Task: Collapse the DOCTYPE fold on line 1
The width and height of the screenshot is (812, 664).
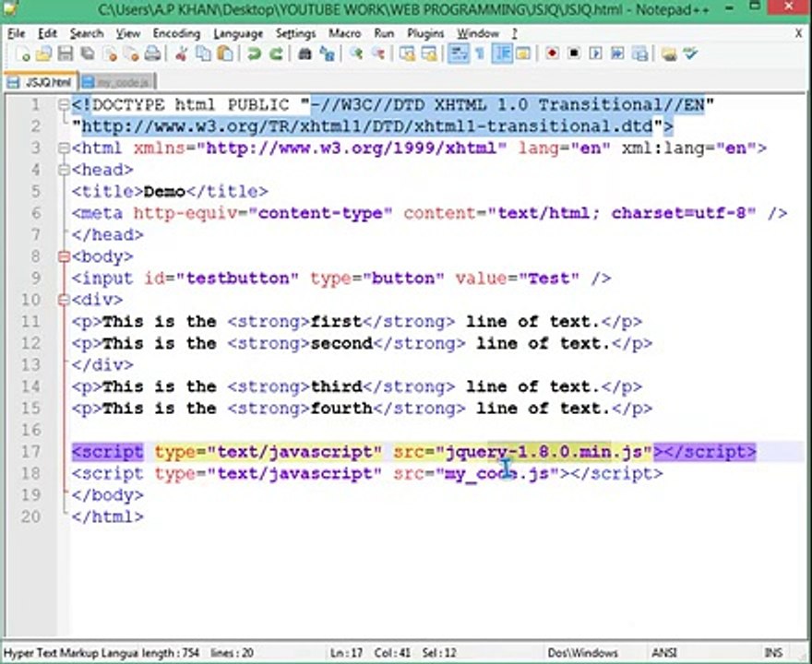Action: [64, 105]
